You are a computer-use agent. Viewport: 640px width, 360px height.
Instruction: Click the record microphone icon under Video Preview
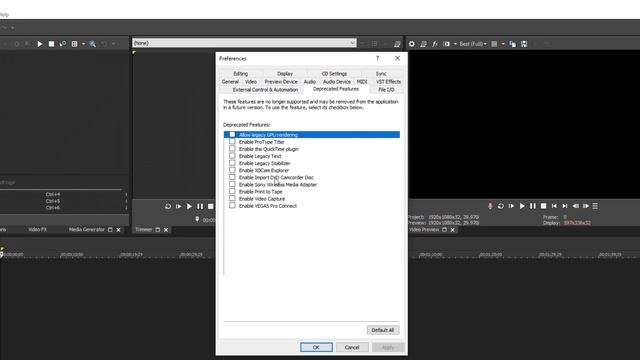coord(490,206)
